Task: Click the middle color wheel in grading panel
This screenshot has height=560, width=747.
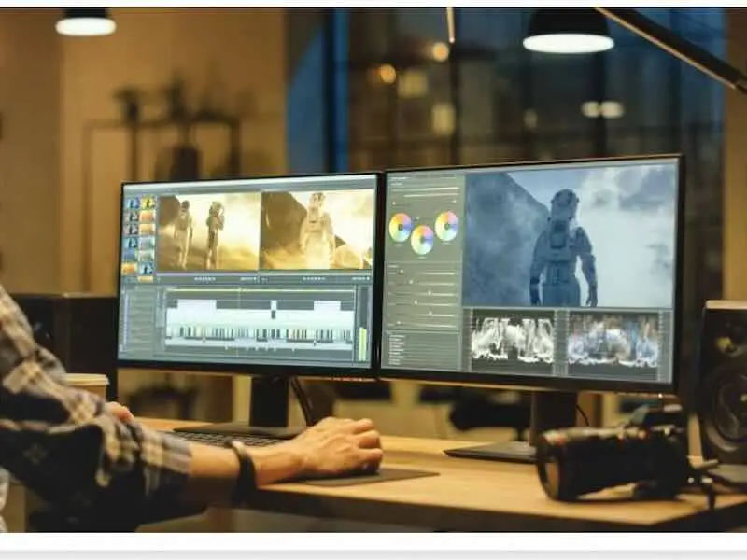Action: click(423, 240)
